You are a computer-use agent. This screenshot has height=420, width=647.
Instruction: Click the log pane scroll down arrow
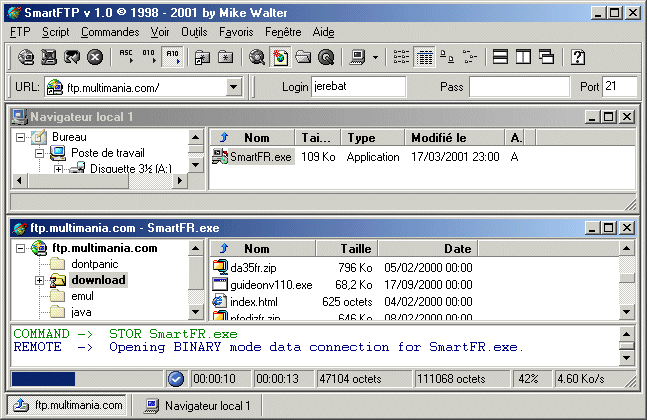(627, 357)
